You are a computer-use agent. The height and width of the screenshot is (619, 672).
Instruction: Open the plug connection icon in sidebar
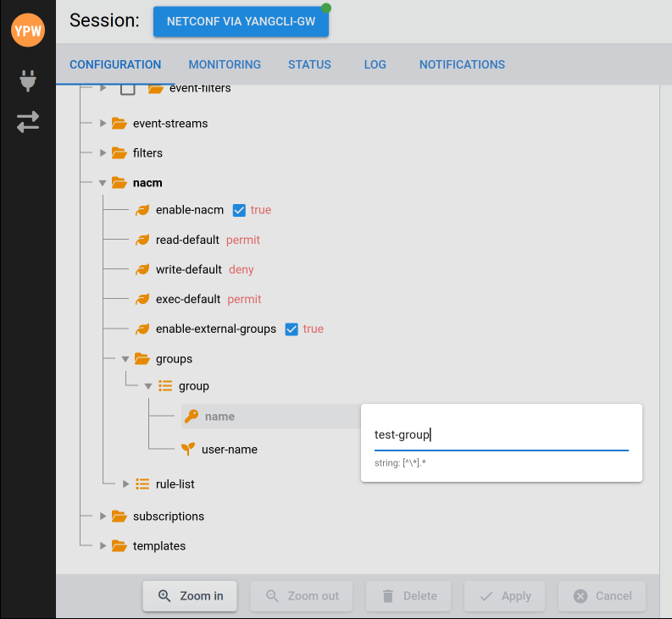[28, 81]
